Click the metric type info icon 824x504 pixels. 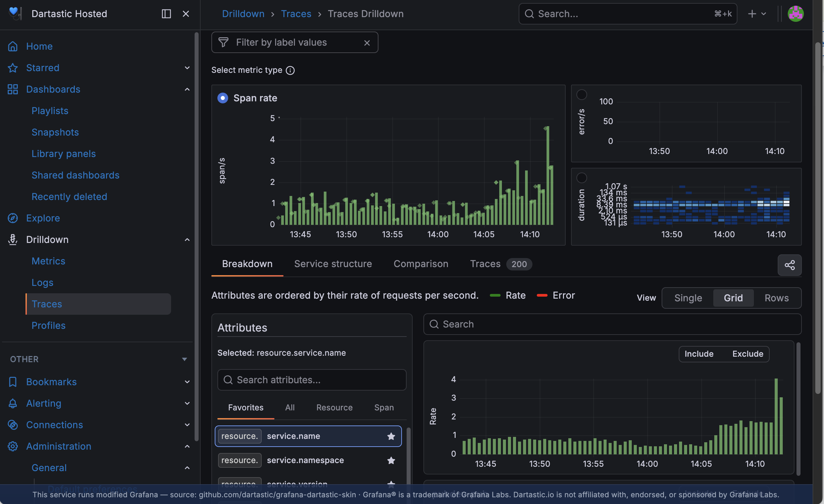[x=290, y=70]
